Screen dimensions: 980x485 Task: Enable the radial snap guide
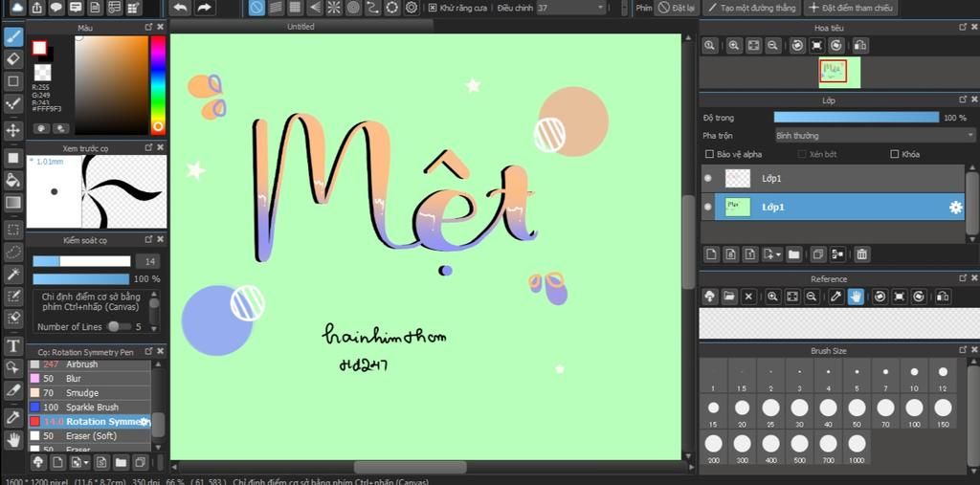[x=334, y=8]
